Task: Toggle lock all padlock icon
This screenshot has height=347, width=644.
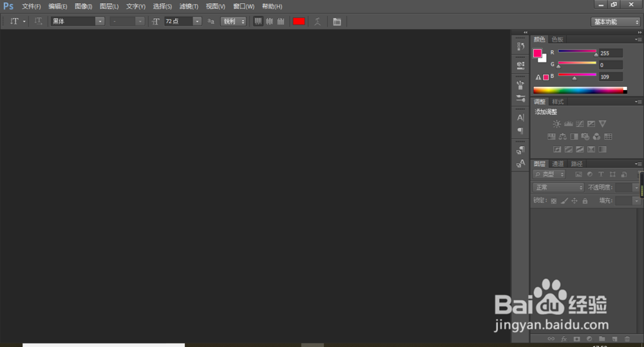Action: click(x=585, y=201)
